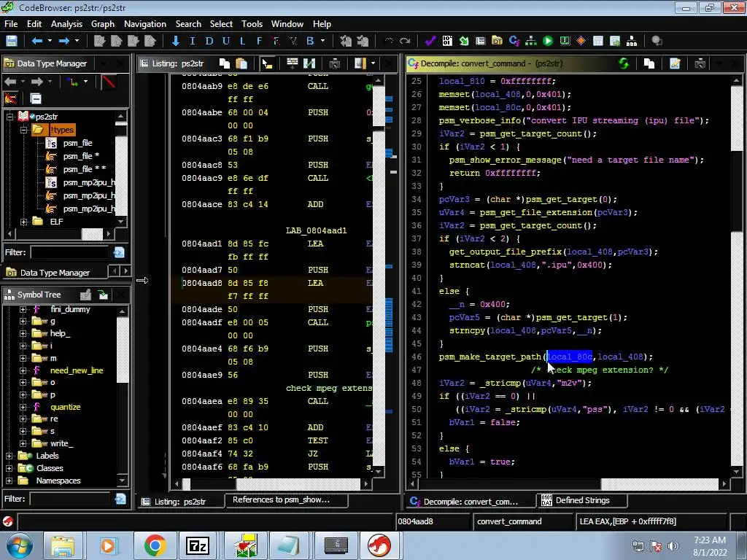Screen dimensions: 747x560
Task: Open forward history dropdown arrow
Action: pos(77,41)
